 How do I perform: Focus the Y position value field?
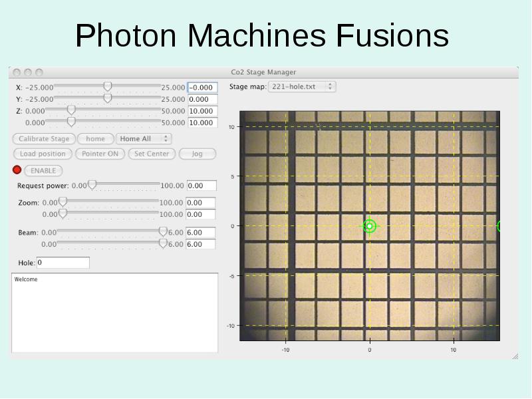(202, 99)
